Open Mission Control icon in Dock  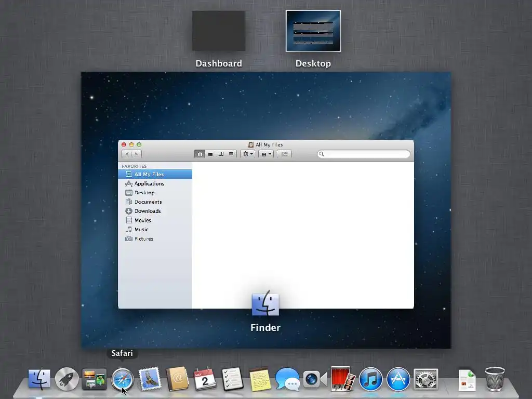coord(95,379)
